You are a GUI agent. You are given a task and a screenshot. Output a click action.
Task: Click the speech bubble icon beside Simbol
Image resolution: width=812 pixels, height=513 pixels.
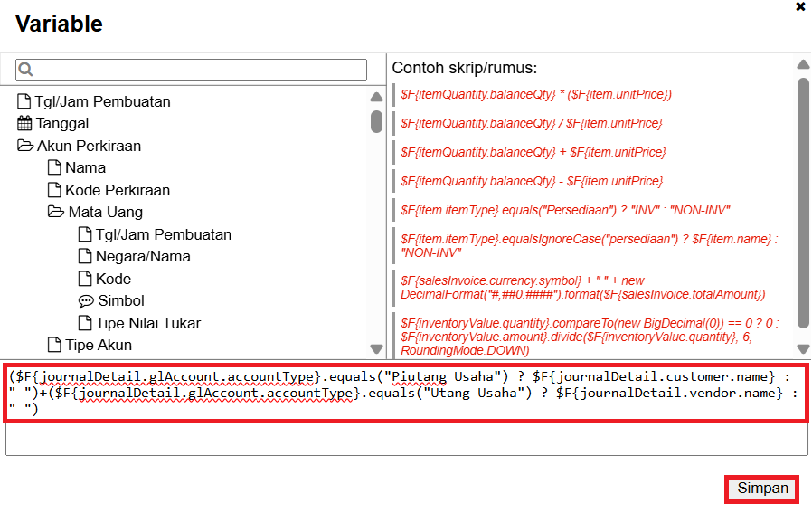(86, 301)
